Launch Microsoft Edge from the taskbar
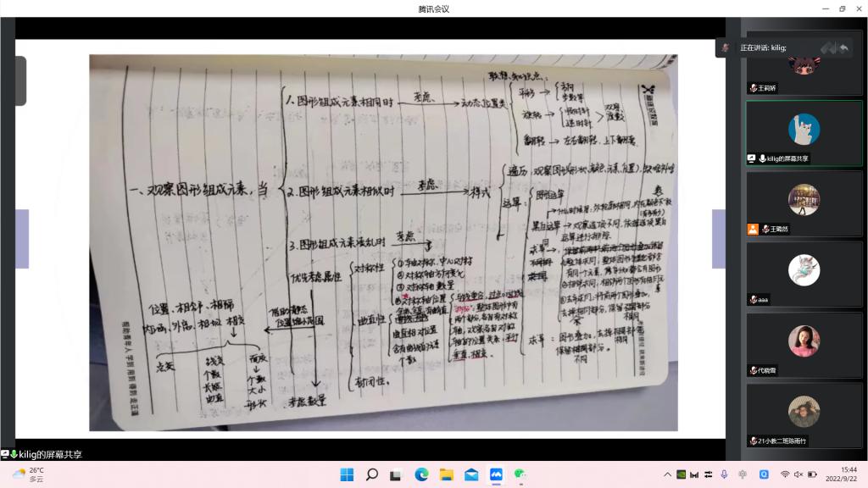This screenshot has width=868, height=488. point(421,474)
